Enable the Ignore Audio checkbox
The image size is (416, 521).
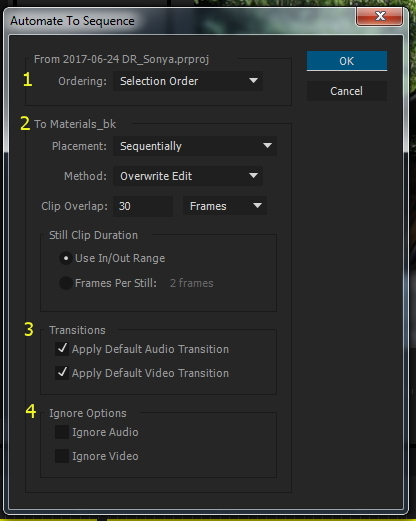(62, 432)
